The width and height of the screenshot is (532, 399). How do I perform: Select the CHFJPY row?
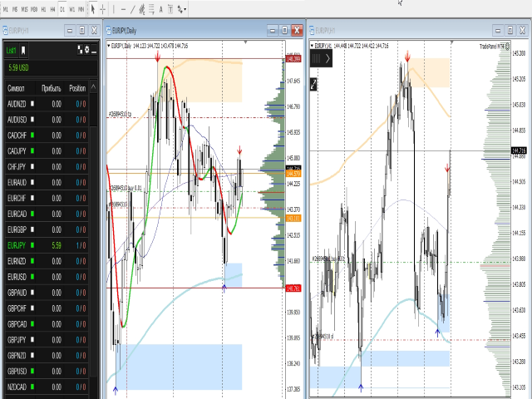(x=47, y=166)
